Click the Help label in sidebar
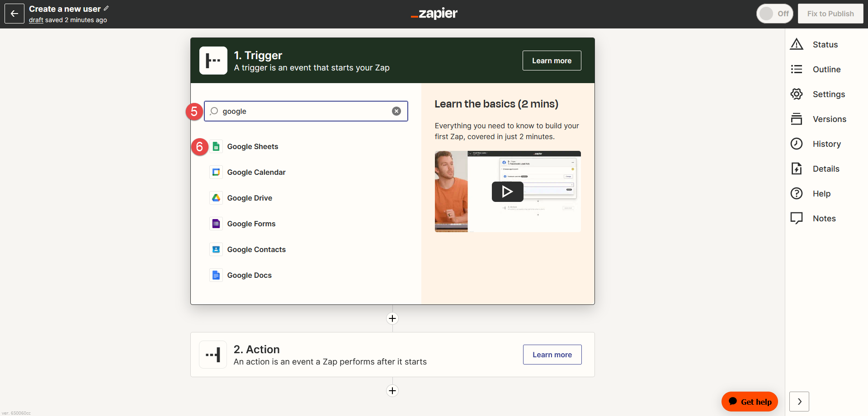This screenshot has width=868, height=416. (x=821, y=193)
